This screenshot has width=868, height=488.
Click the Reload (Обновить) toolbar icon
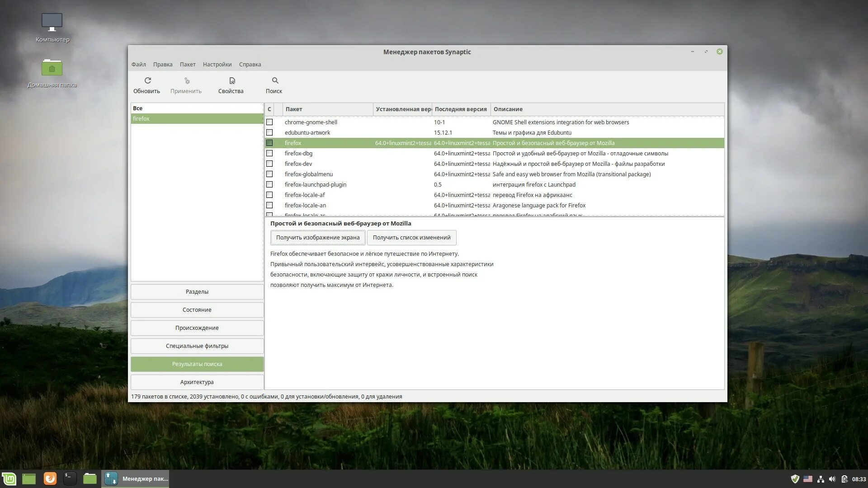pyautogui.click(x=147, y=81)
